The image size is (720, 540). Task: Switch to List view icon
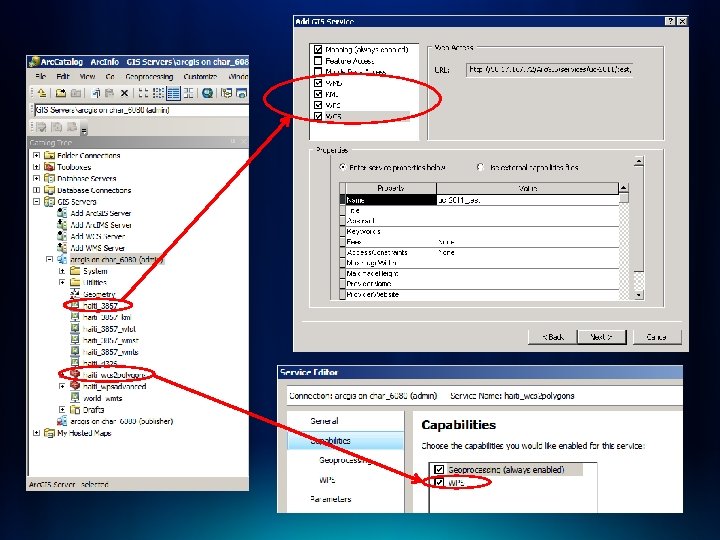tap(158, 93)
